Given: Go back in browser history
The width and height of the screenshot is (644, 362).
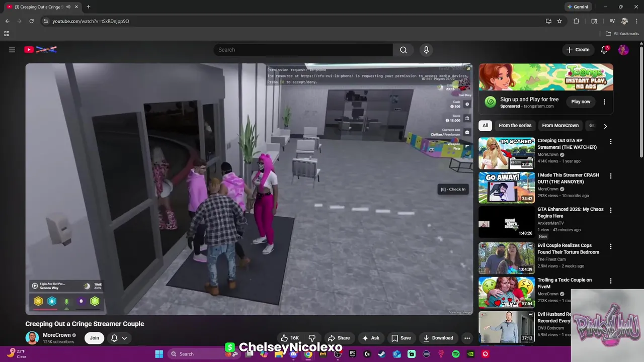Looking at the screenshot, I should pos(7,21).
